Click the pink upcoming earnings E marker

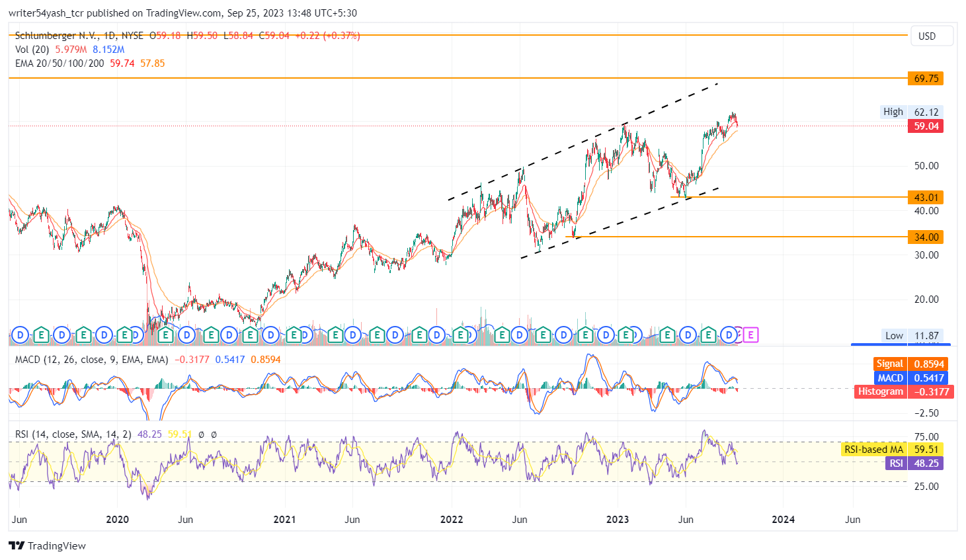pyautogui.click(x=750, y=335)
